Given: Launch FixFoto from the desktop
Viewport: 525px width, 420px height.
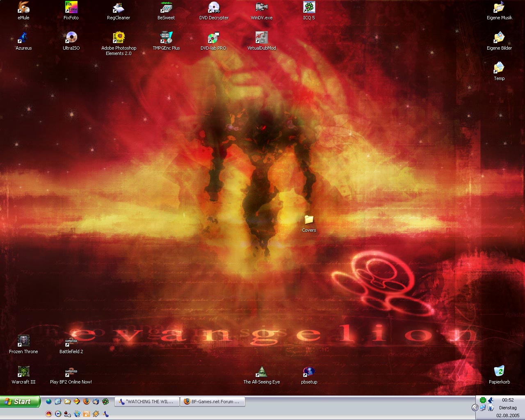Looking at the screenshot, I should [71, 11].
